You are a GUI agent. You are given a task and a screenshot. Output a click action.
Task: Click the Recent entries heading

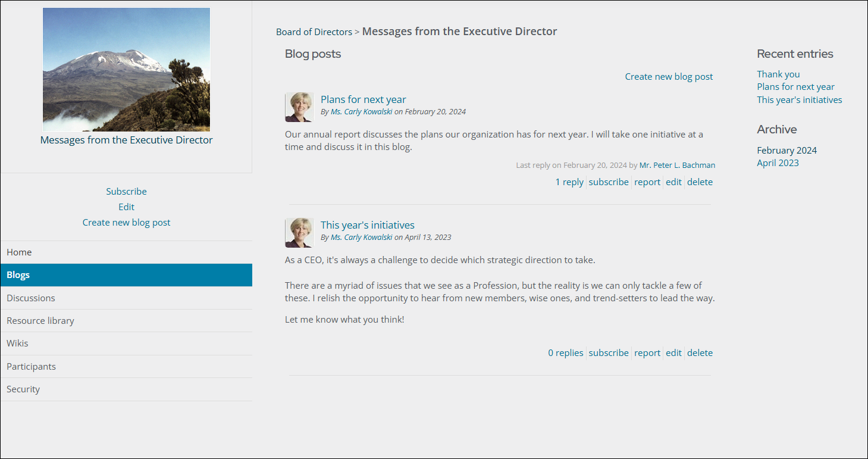pyautogui.click(x=795, y=54)
